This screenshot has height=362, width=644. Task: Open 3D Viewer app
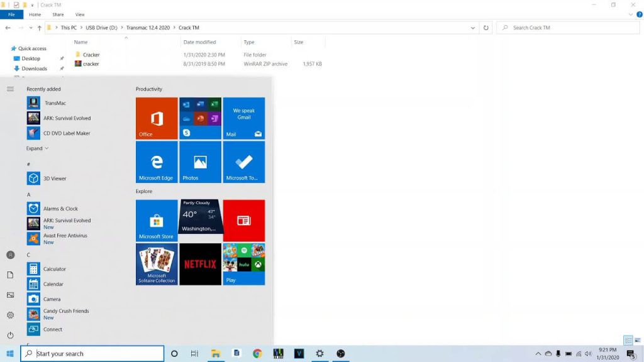55,178
